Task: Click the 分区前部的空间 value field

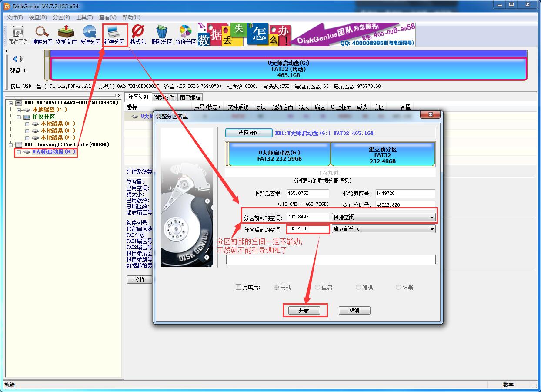Action: point(307,217)
